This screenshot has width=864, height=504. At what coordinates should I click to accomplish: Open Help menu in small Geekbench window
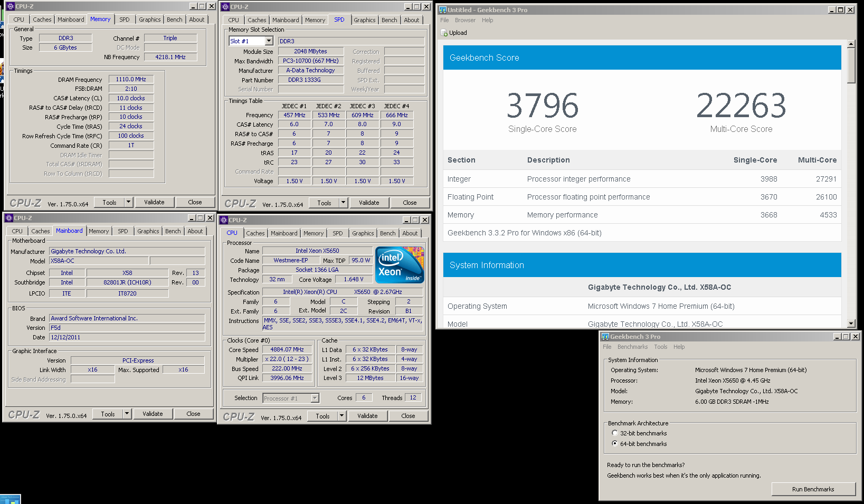(679, 347)
